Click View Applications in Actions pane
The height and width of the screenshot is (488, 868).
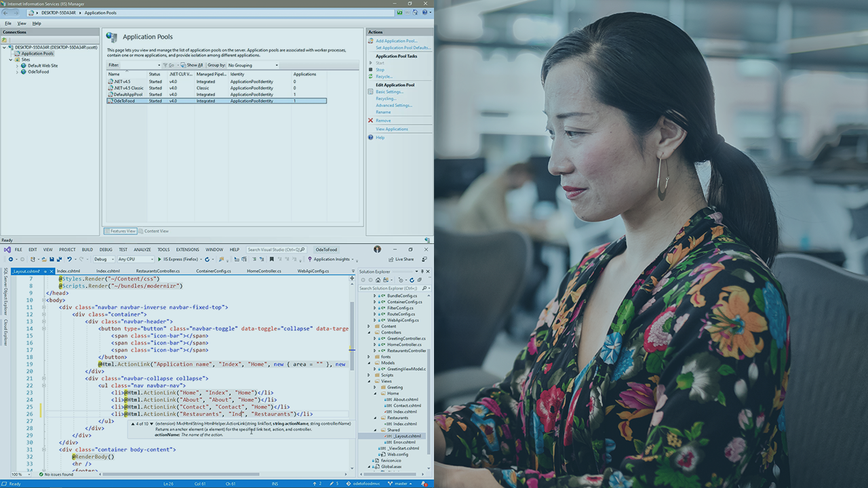coord(392,129)
